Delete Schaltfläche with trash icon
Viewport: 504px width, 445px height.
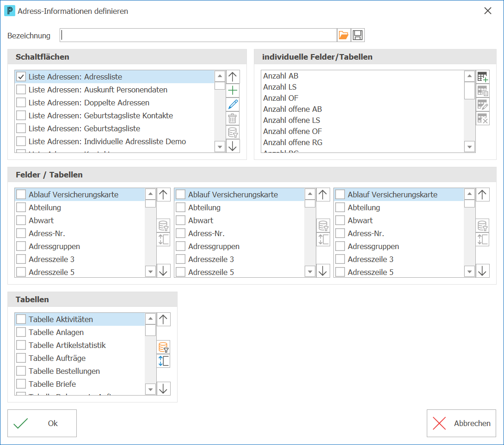(233, 118)
